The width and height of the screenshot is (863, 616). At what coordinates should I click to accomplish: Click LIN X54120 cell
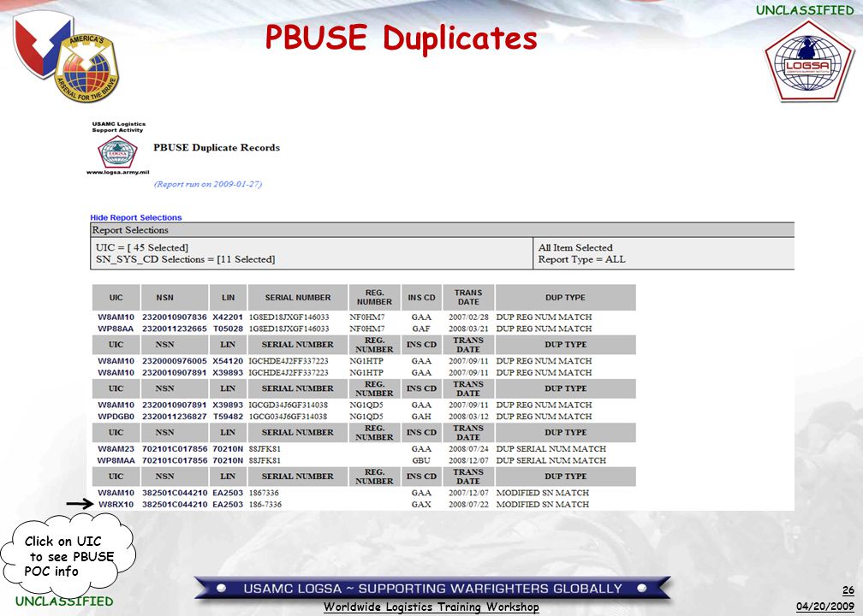[228, 361]
